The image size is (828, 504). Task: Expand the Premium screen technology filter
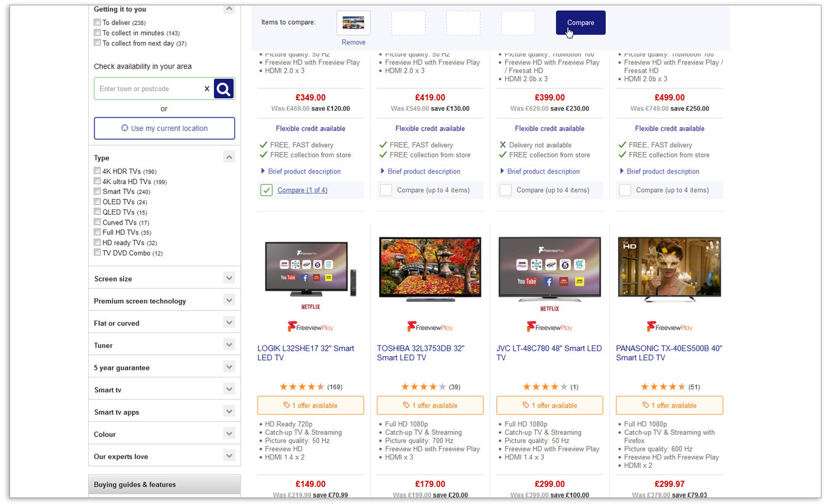[x=229, y=300]
